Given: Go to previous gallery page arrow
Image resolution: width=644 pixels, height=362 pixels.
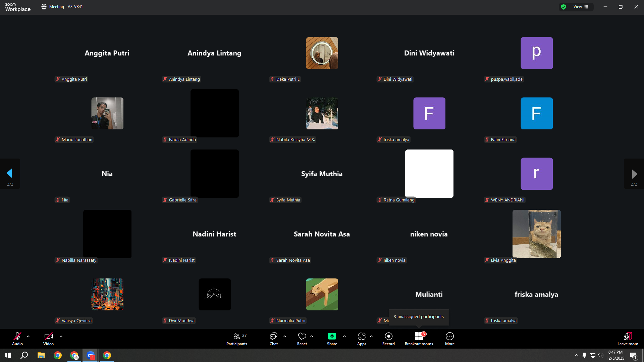Looking at the screenshot, I should 10,173.
